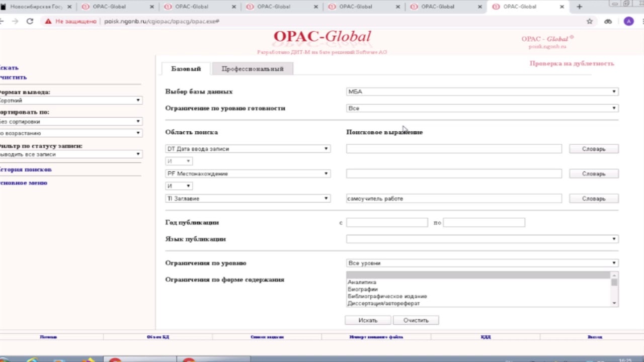Open 'Словарь' for the PF Местонахождение row
Viewport: 644px width, 362px height.
click(594, 173)
